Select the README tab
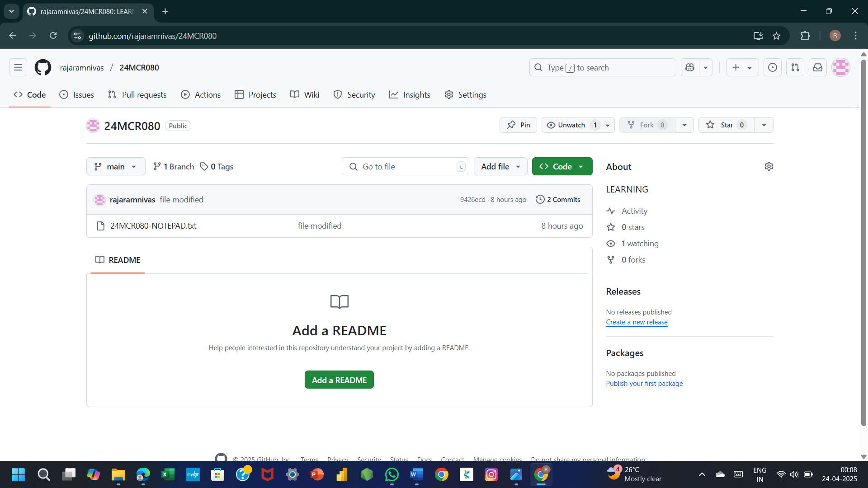Screen dimensions: 868x488 [118, 260]
